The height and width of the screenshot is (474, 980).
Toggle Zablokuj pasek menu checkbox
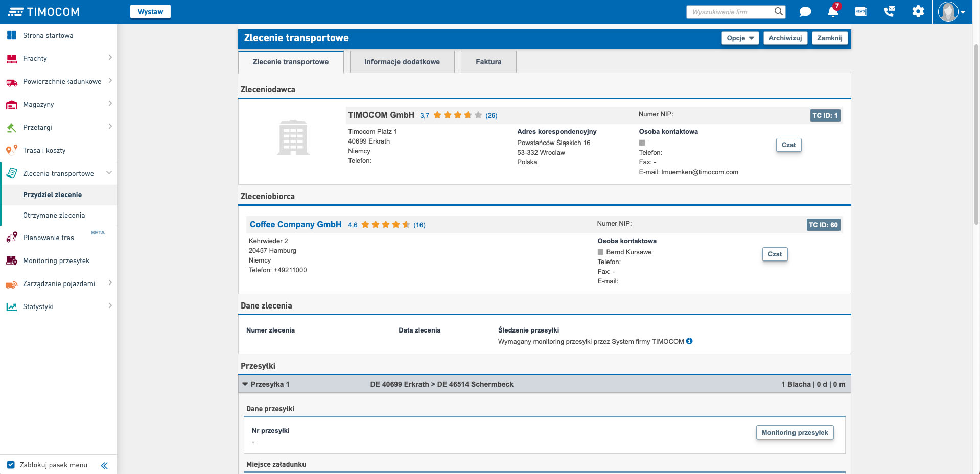coord(11,465)
